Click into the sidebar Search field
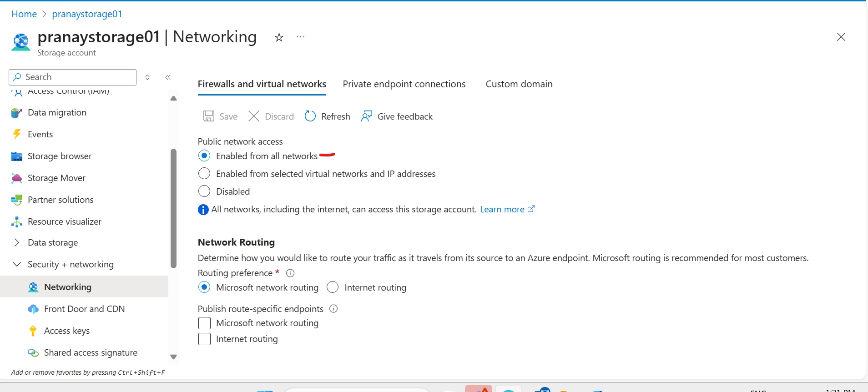 click(73, 77)
